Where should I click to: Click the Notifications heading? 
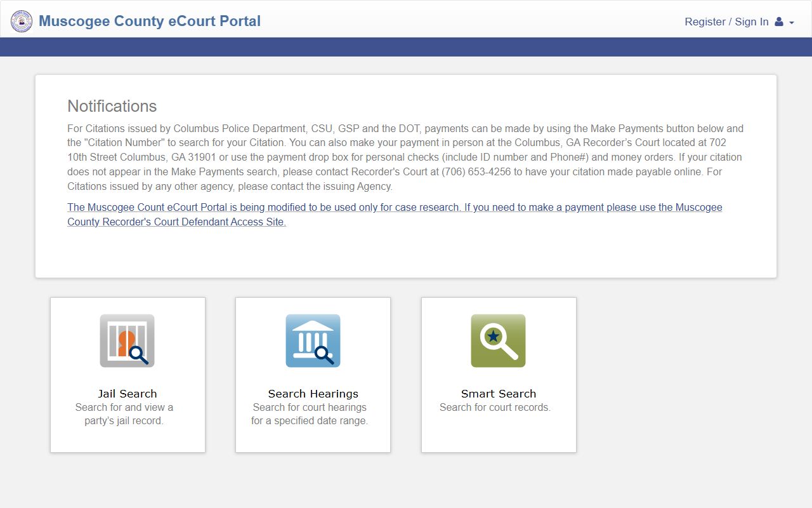coord(112,106)
